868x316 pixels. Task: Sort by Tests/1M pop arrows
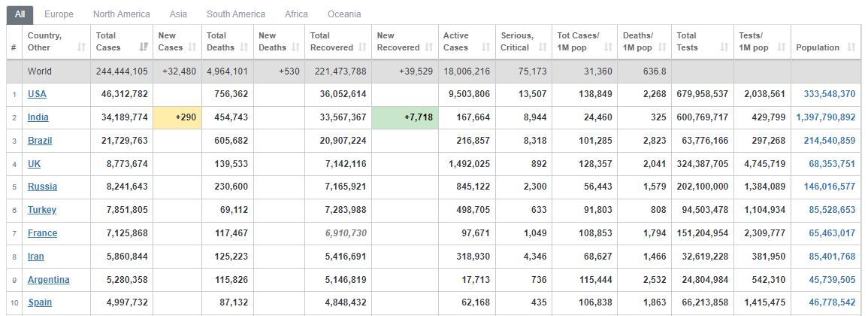point(781,47)
